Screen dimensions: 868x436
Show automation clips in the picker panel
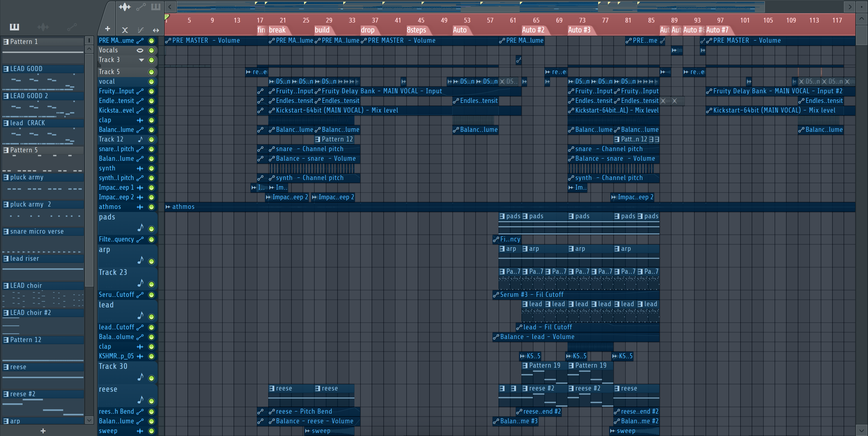(72, 26)
